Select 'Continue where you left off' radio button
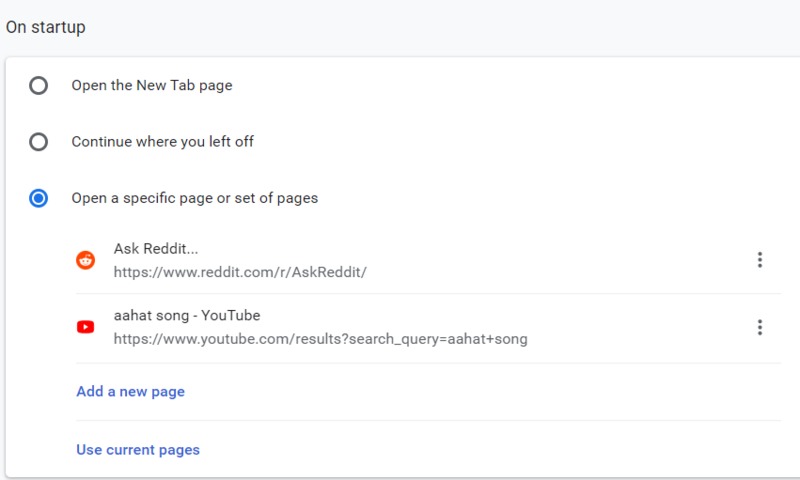The image size is (800, 480). (38, 141)
